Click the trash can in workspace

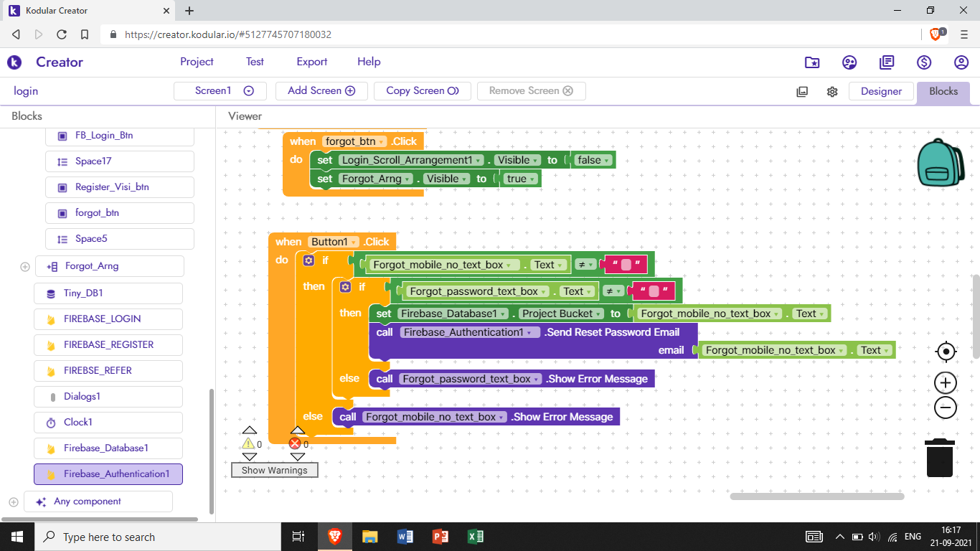[939, 458]
